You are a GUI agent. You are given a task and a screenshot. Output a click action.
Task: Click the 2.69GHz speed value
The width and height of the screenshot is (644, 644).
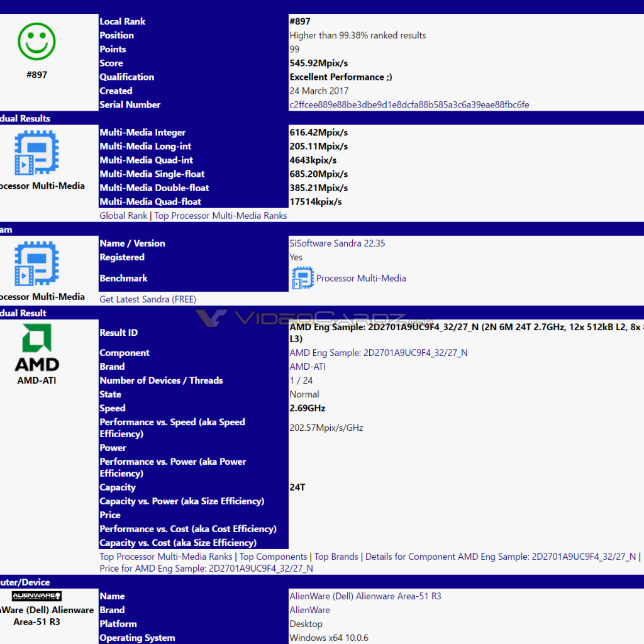click(x=307, y=408)
